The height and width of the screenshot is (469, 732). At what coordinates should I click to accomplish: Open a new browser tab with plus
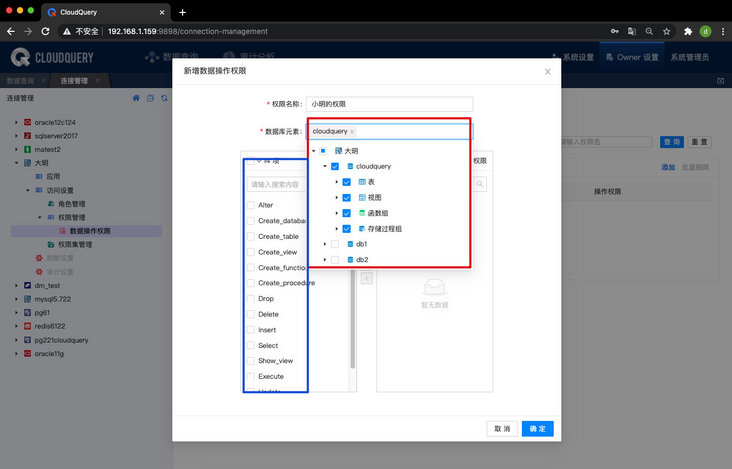point(183,12)
